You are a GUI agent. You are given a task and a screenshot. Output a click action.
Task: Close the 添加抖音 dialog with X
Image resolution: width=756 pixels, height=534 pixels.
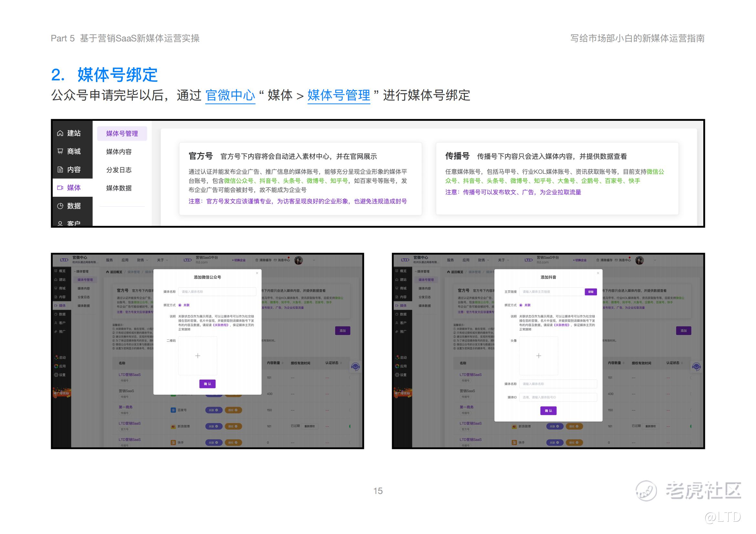(x=598, y=273)
